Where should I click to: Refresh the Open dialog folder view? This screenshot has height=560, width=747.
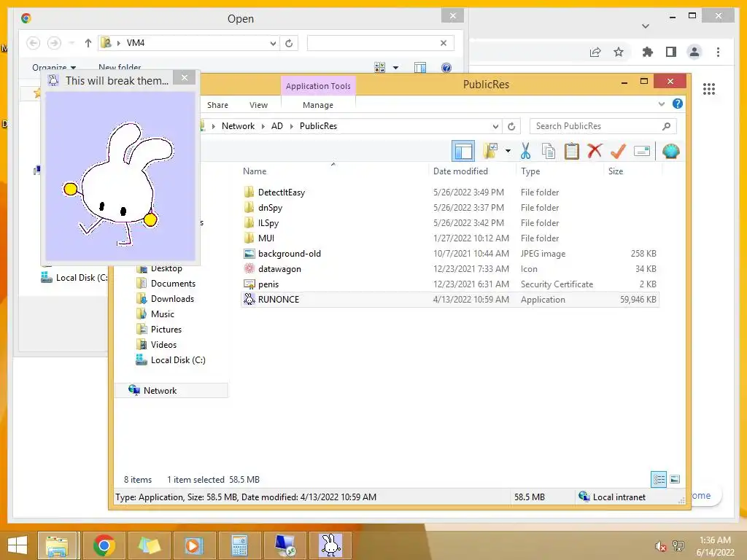click(x=289, y=43)
